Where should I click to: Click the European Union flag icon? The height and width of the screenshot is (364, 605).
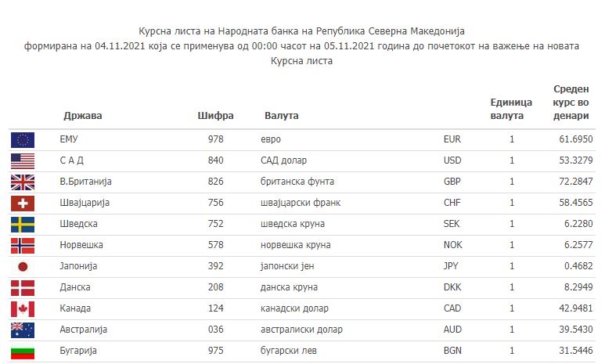23,140
